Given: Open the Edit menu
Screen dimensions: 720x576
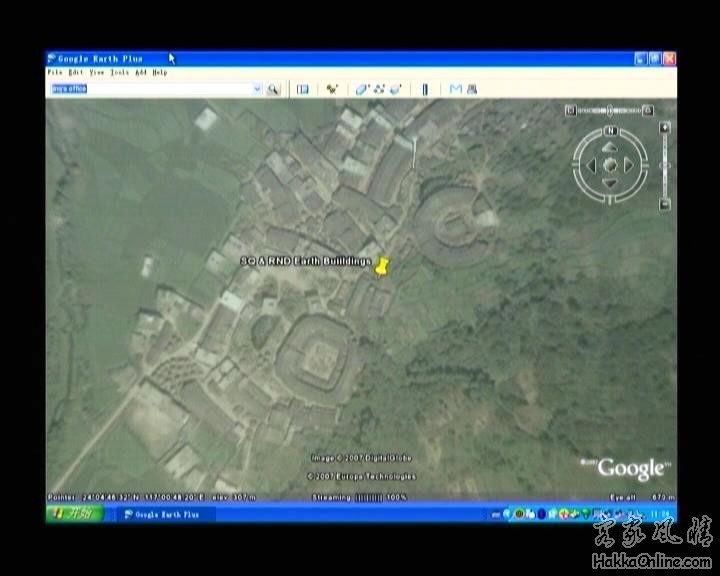Looking at the screenshot, I should (76, 73).
